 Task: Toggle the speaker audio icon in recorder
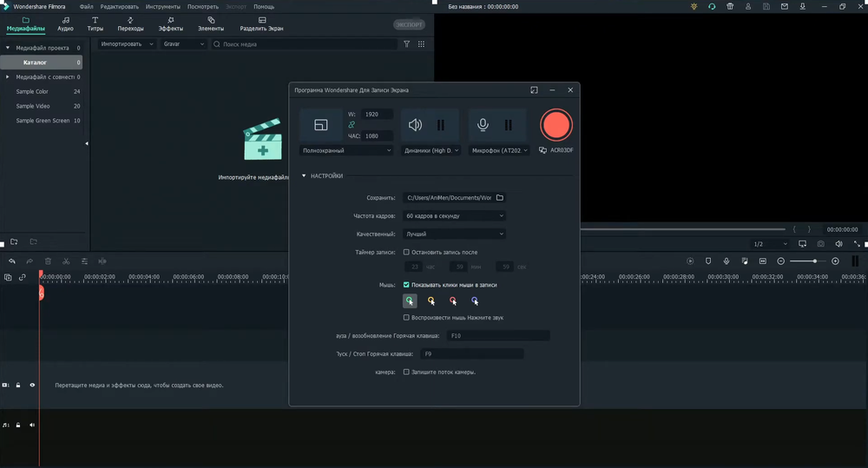(415, 125)
